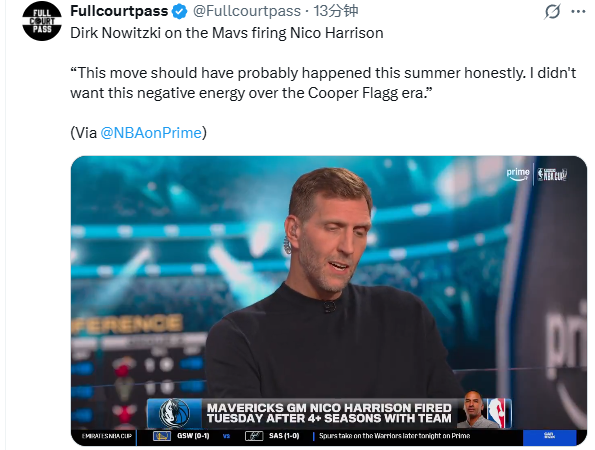The height and width of the screenshot is (450, 595).
Task: Click the Spurs logo in the ticker
Action: coord(254,436)
